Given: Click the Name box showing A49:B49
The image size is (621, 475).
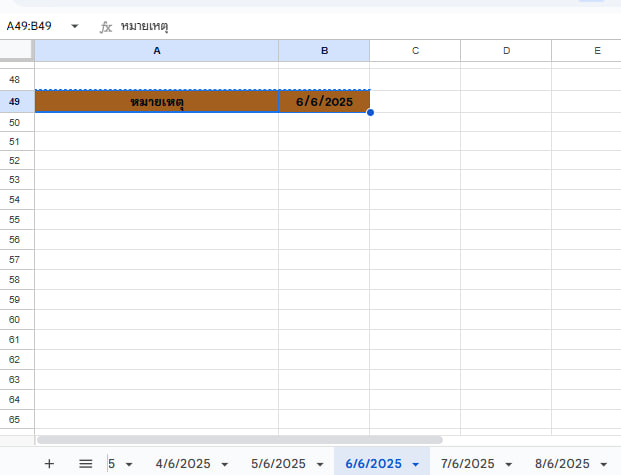Looking at the screenshot, I should tap(29, 26).
